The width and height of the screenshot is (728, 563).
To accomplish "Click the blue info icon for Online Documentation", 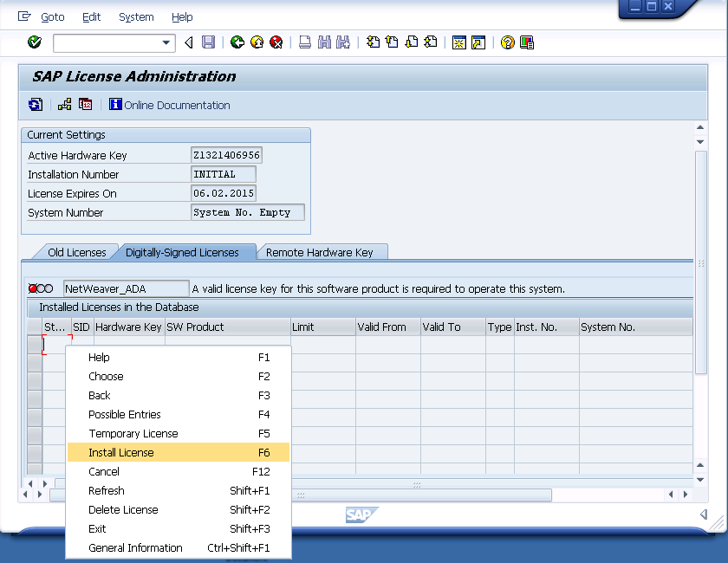I will pos(115,105).
